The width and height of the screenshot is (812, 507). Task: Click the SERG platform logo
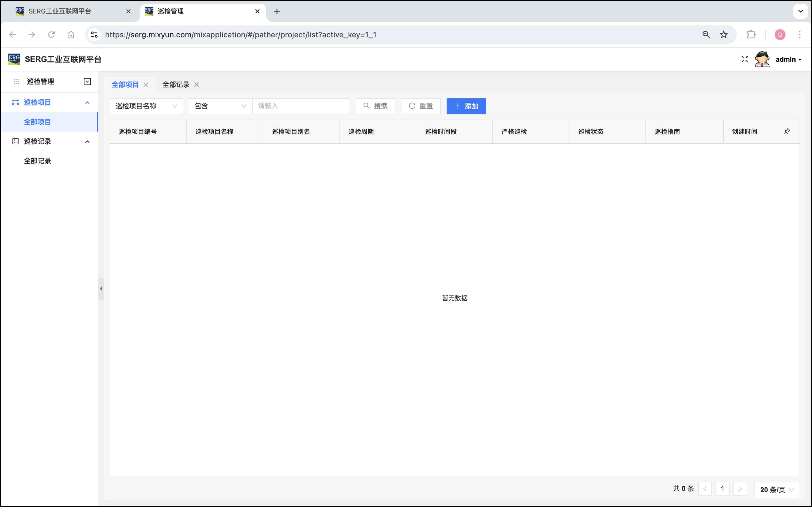pos(14,59)
